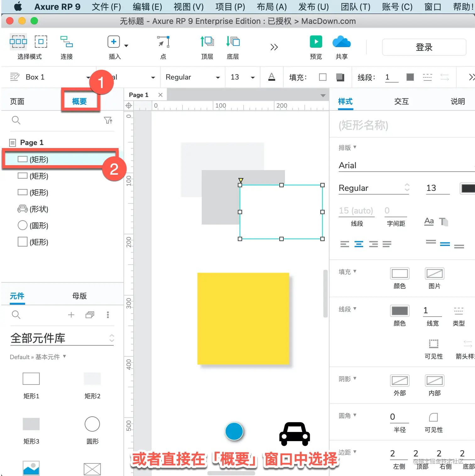Click the outer shadow (外部) button
The image size is (475, 476).
click(x=400, y=381)
